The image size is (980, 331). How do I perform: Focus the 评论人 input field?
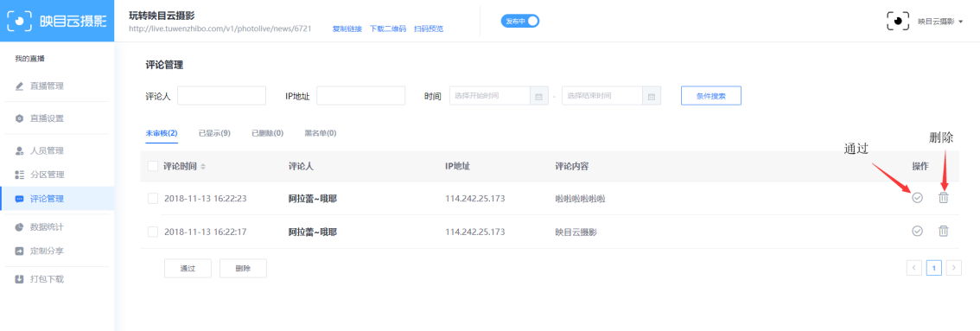[222, 96]
